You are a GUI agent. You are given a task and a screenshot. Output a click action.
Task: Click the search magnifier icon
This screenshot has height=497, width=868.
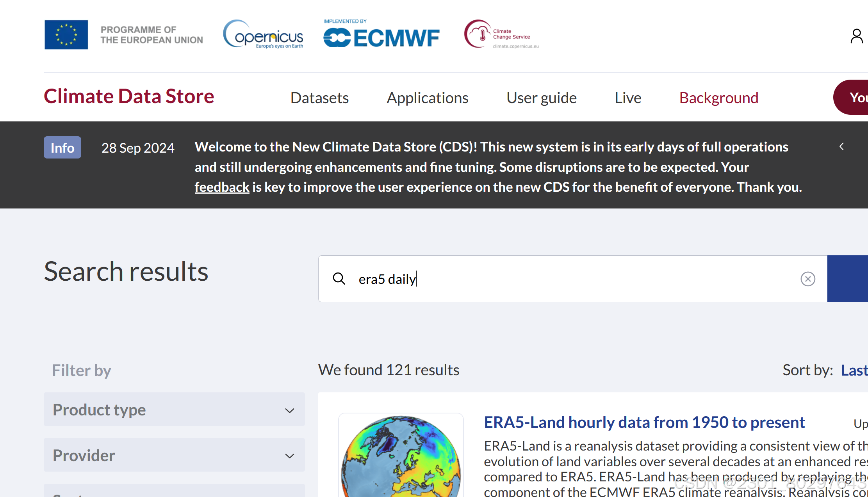[339, 279]
